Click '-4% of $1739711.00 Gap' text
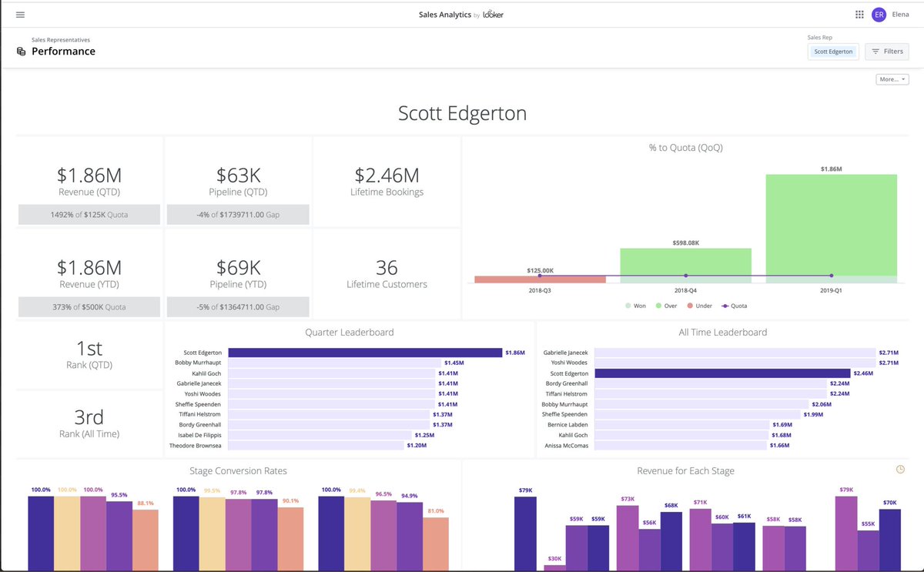Screen dimensions: 924x572 tap(238, 215)
